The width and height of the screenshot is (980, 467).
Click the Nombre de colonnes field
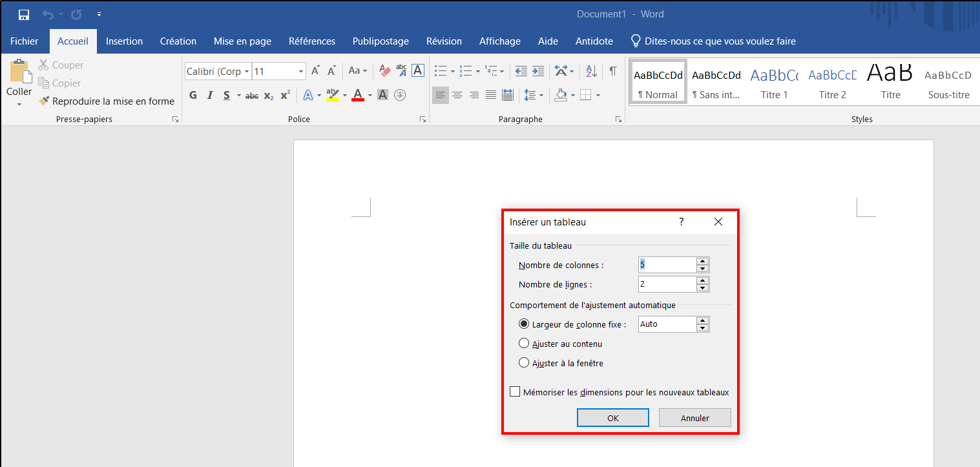(x=667, y=265)
